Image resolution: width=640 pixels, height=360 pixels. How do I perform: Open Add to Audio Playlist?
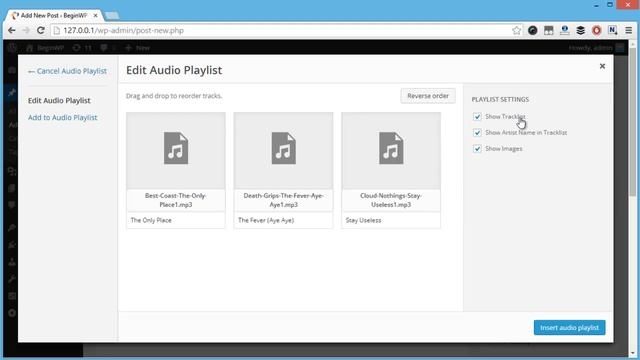(62, 118)
